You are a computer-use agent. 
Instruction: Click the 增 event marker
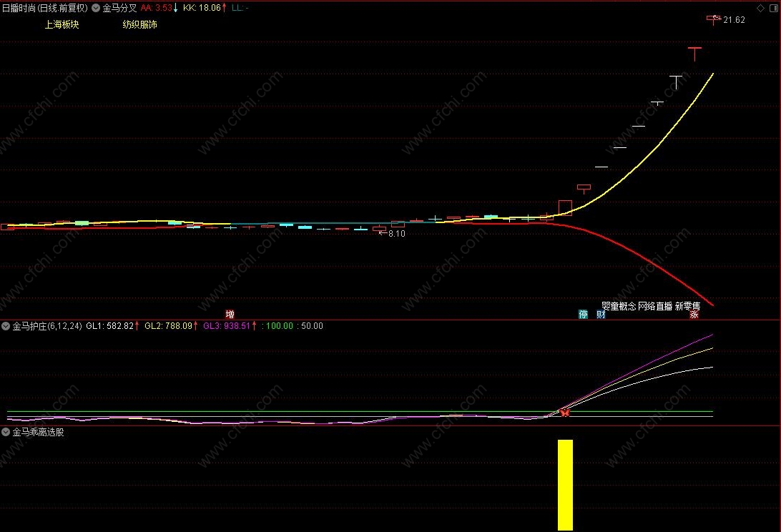(230, 315)
